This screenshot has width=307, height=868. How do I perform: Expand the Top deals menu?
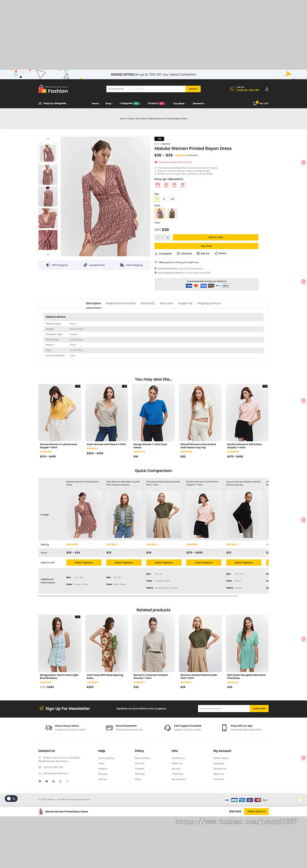pos(179,104)
